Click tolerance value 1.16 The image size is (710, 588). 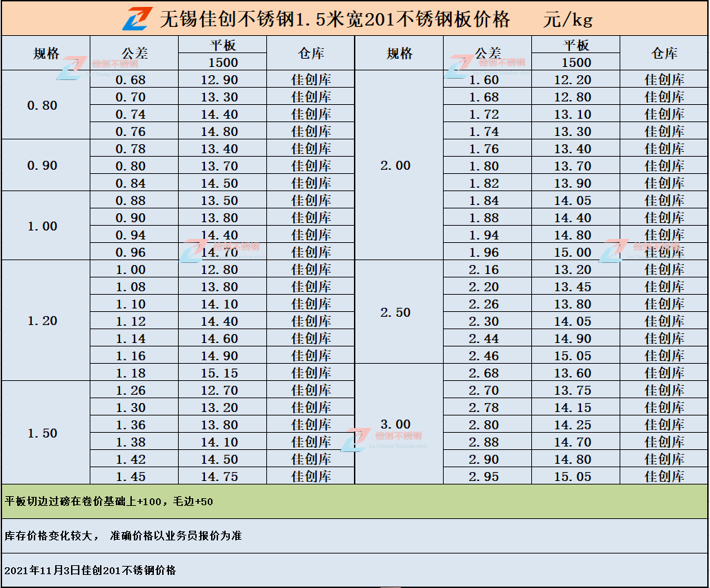pyautogui.click(x=130, y=356)
